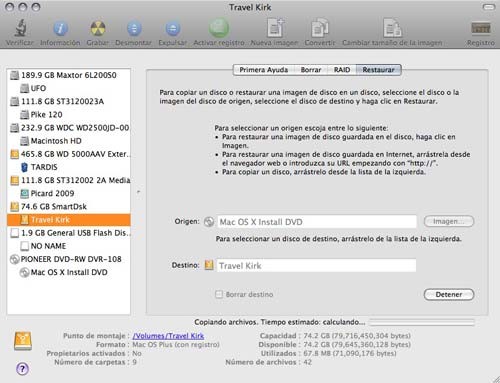Click the Imagen... button

449,221
